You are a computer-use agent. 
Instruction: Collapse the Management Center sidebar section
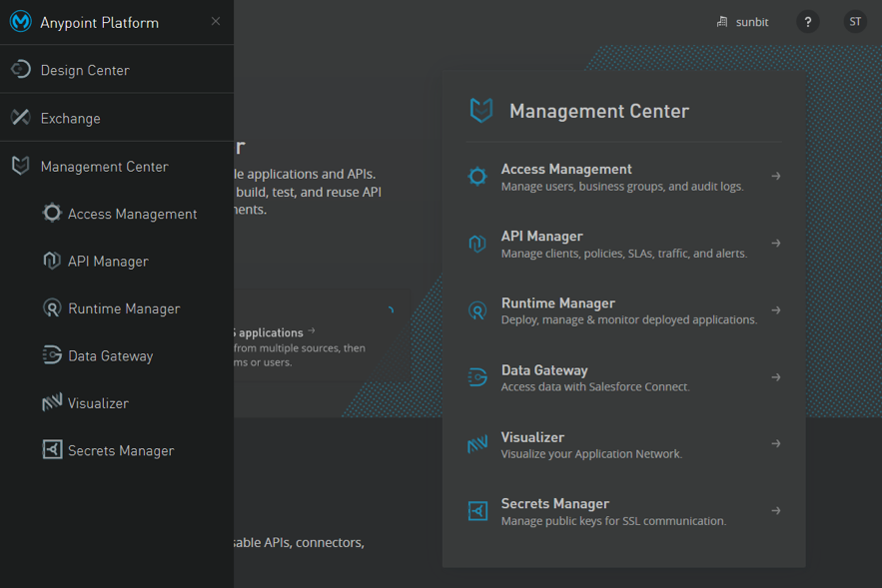tap(104, 167)
